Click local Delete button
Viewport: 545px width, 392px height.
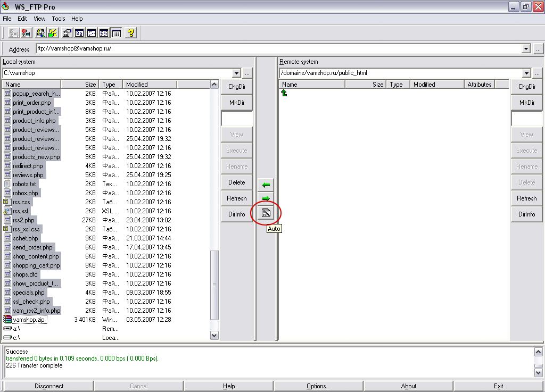[x=237, y=182]
